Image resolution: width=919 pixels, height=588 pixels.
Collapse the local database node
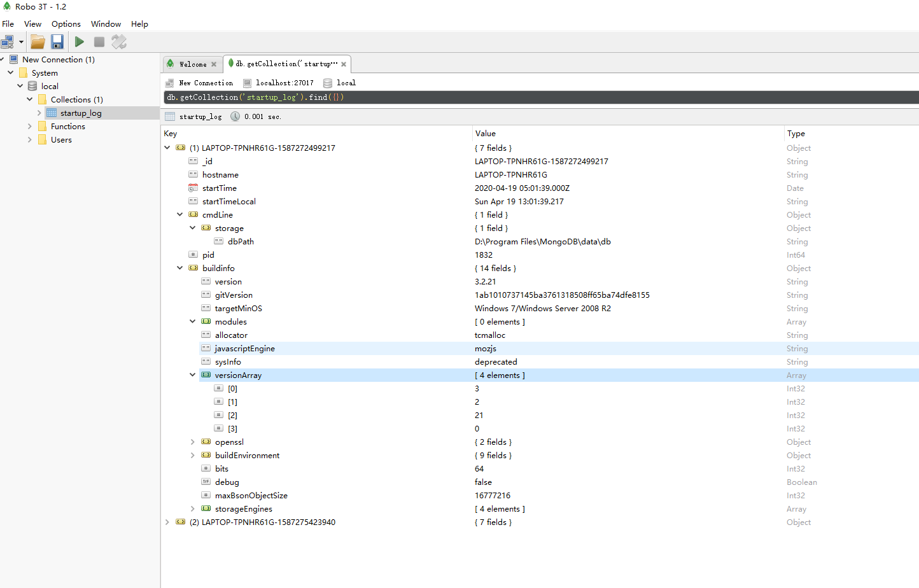pos(20,86)
